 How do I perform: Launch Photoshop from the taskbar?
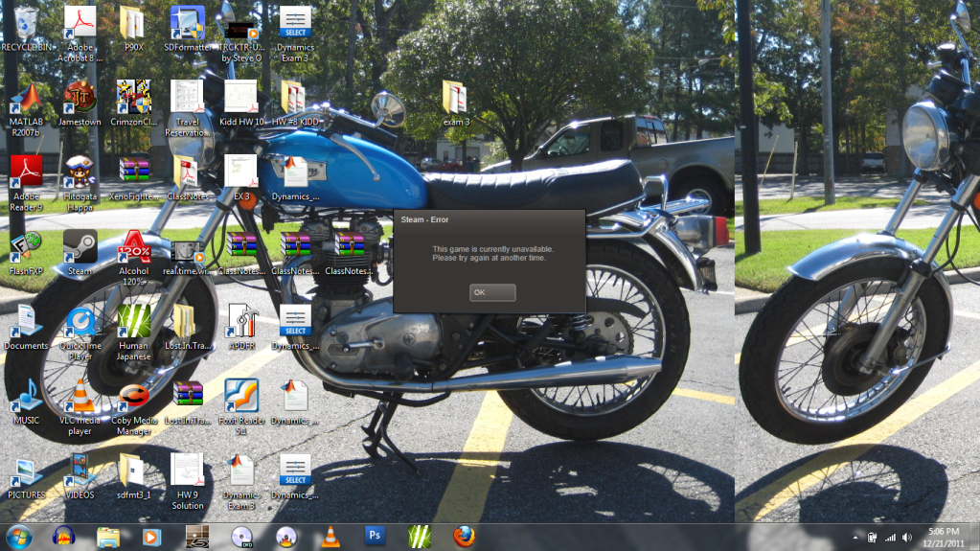click(x=375, y=536)
